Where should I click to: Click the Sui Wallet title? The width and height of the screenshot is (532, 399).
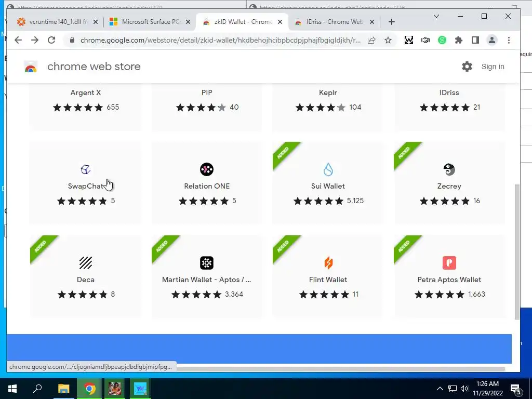point(328,186)
